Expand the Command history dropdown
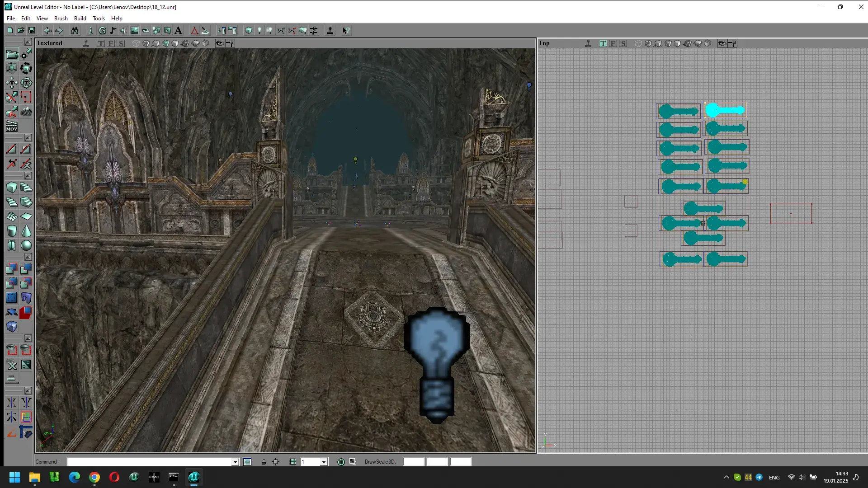 pos(235,462)
